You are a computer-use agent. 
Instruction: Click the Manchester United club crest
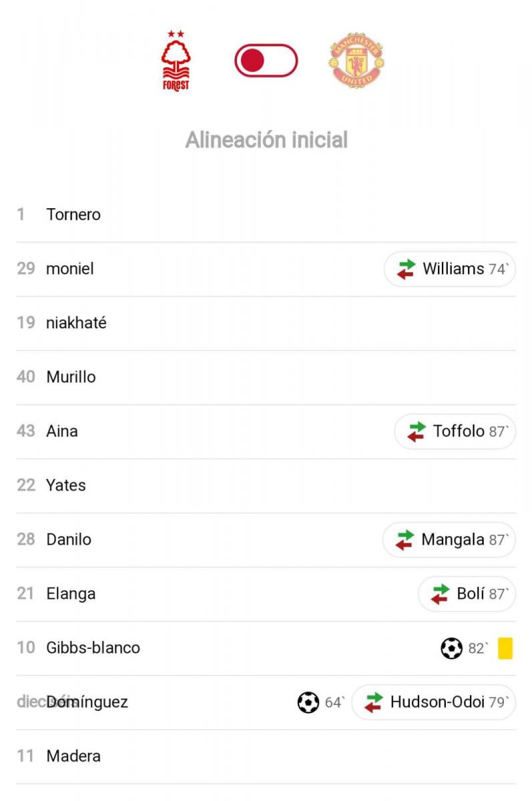click(356, 61)
